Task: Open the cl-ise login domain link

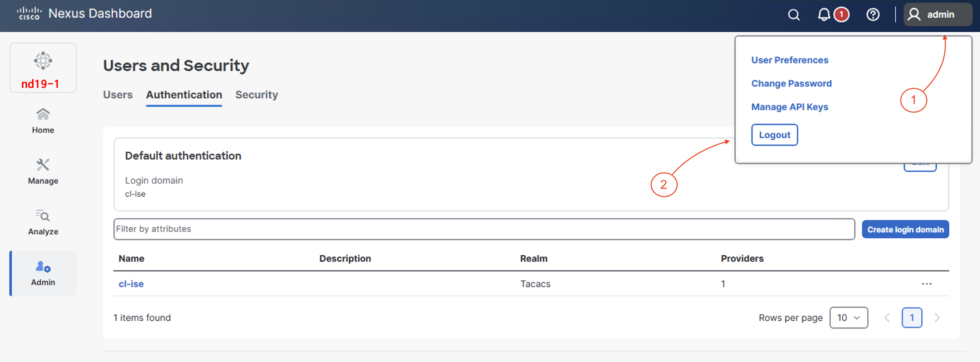Action: point(131,284)
